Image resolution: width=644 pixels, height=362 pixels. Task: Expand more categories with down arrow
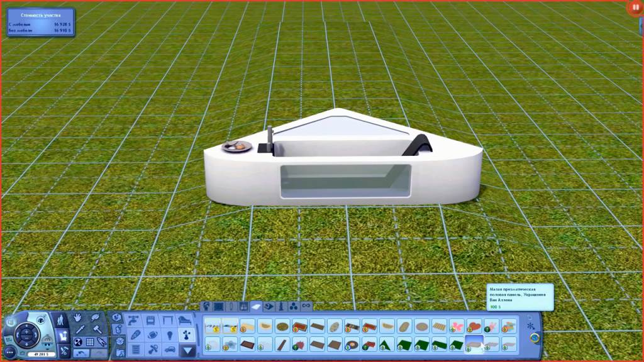(x=187, y=350)
